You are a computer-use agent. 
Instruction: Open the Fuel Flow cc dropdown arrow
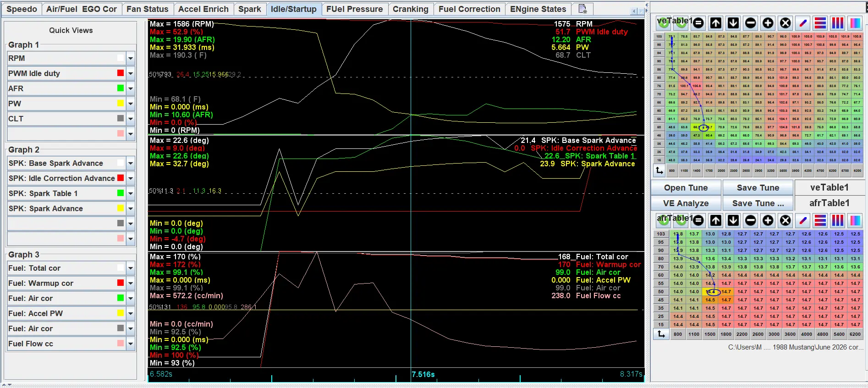point(131,344)
